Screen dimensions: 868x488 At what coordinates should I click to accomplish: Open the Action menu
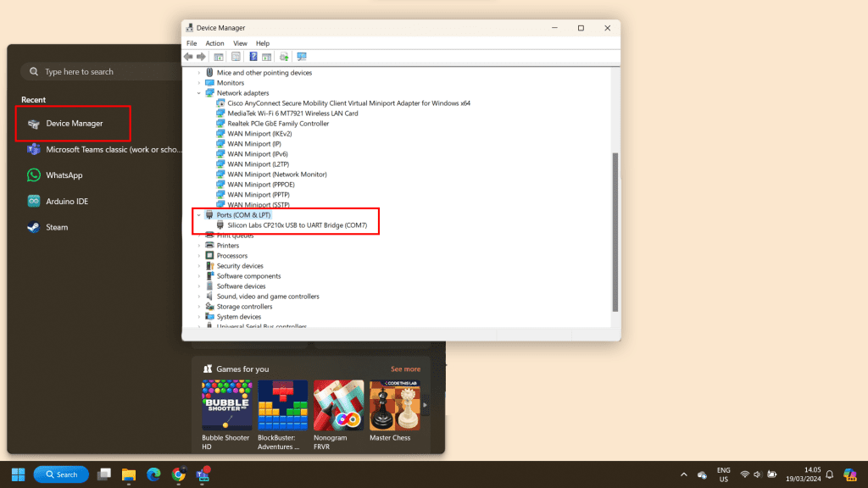point(214,43)
